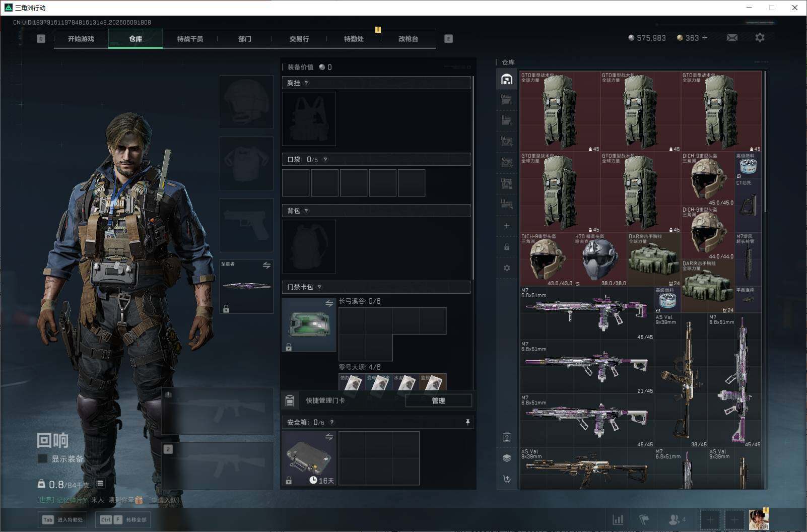
Task: Click the 快捷管理门卡 clipboard icon
Action: point(290,401)
